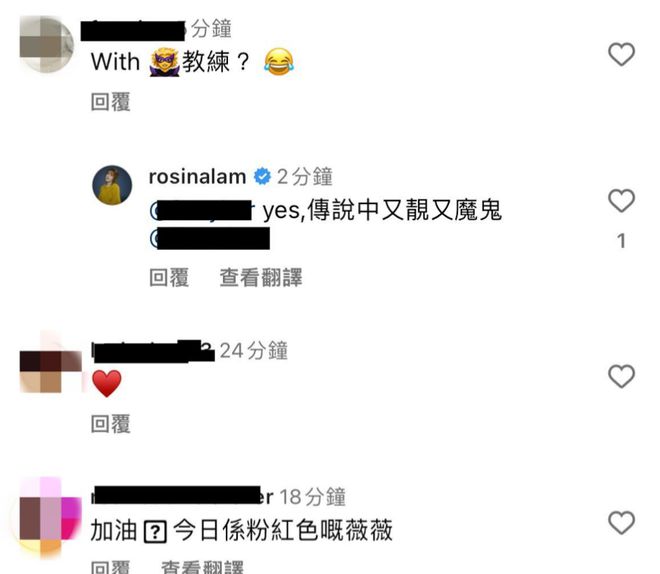Open the first commenter's blurred avatar
The image size is (660, 574).
(47, 44)
